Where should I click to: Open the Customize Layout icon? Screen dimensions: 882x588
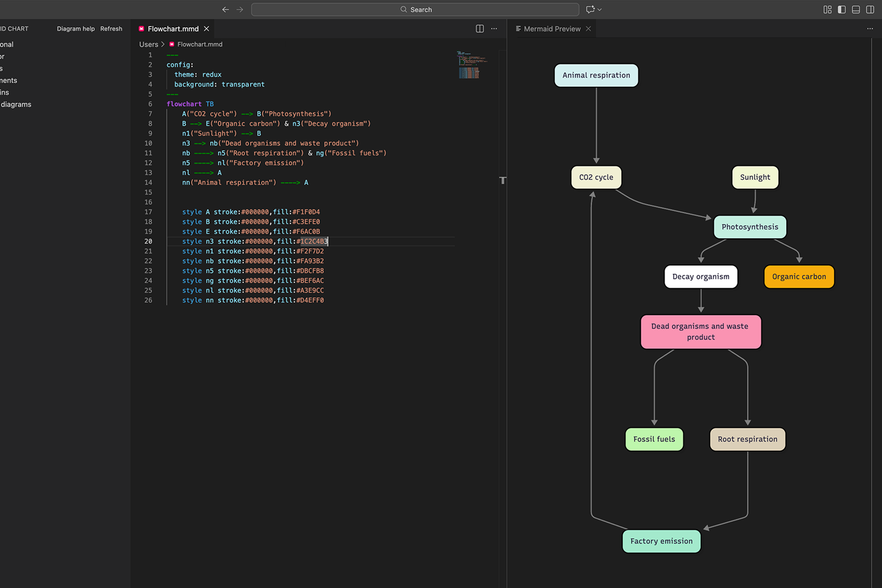coord(827,9)
